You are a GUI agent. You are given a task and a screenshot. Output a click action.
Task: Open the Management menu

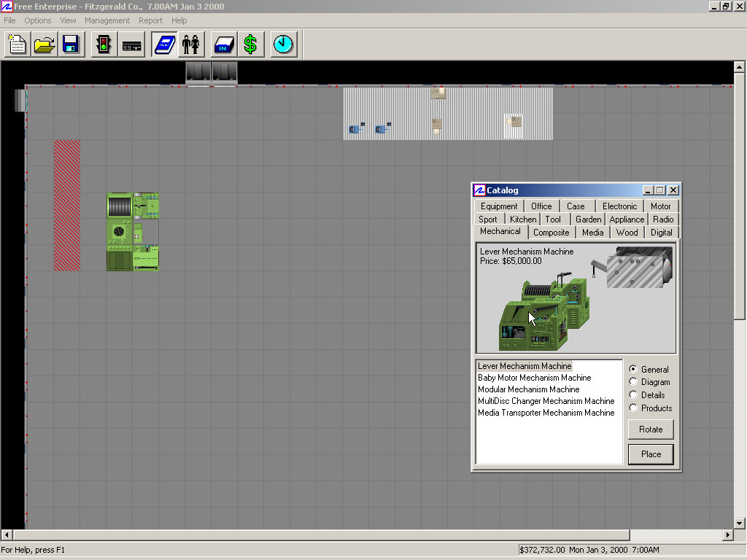point(107,20)
